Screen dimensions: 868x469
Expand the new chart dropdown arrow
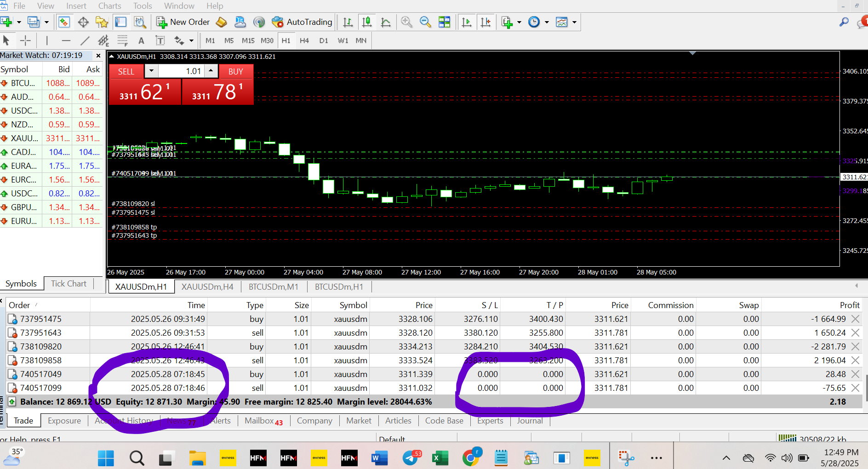click(x=19, y=22)
